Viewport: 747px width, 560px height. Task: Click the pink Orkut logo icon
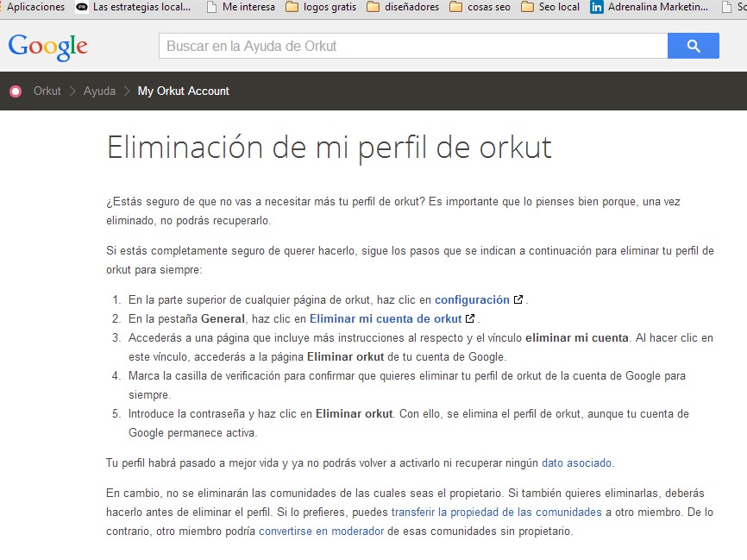coord(16,91)
